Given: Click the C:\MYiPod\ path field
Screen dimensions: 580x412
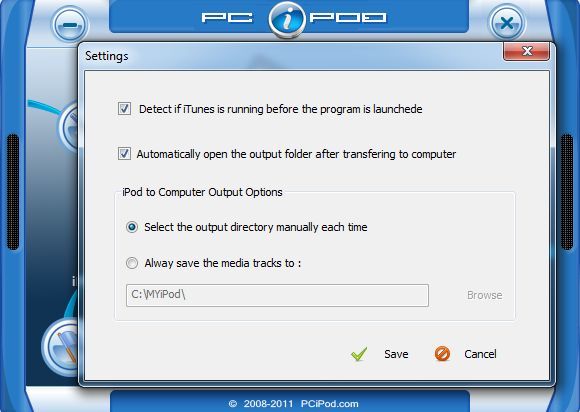Looking at the screenshot, I should pos(277,295).
